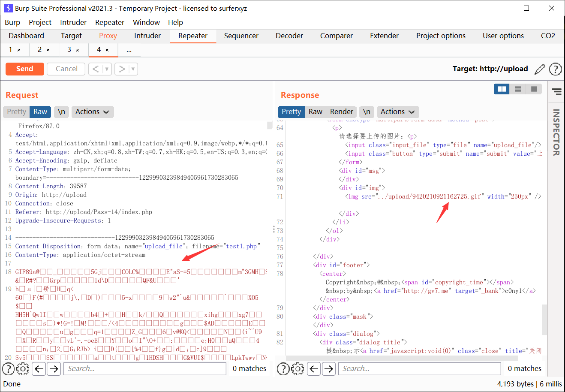Close Repeater tab 2 with x
This screenshot has height=392, width=565.
click(48, 50)
